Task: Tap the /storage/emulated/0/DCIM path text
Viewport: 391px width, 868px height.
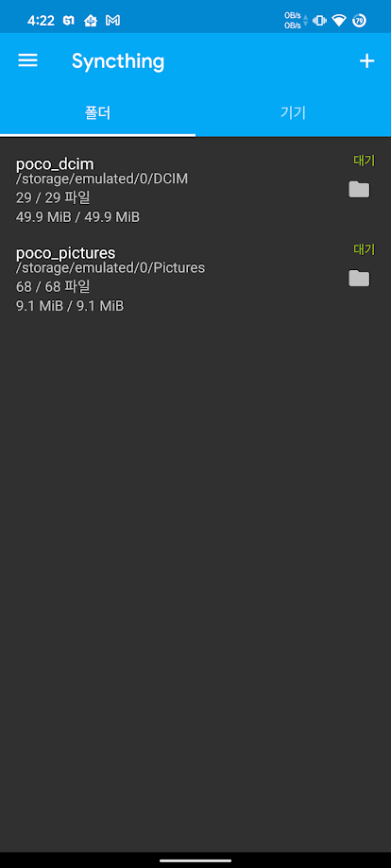Action: click(x=102, y=179)
